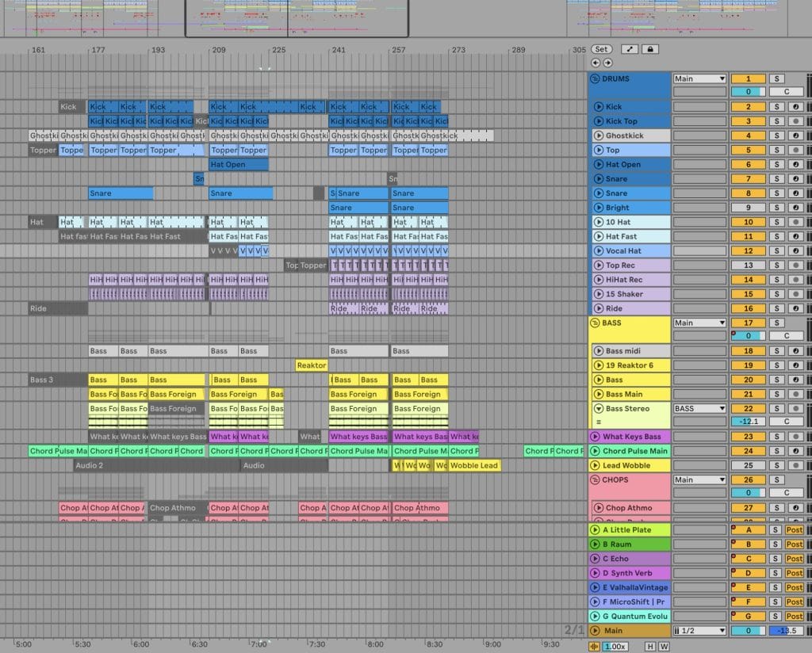Adjust the Bass Stereo volume at -12.1
The height and width of the screenshot is (653, 812).
point(748,422)
